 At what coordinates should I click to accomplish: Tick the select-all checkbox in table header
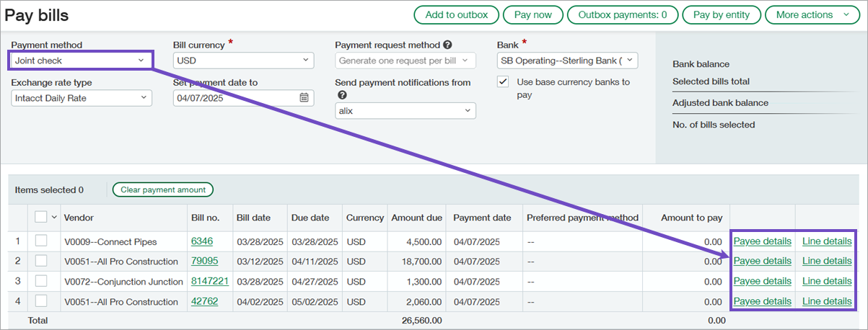click(40, 217)
